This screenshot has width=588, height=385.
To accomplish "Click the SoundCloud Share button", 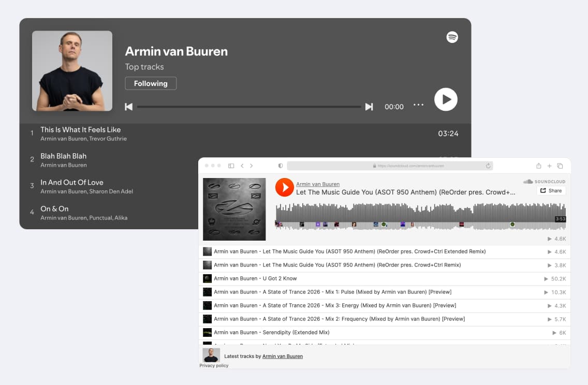I will point(551,190).
